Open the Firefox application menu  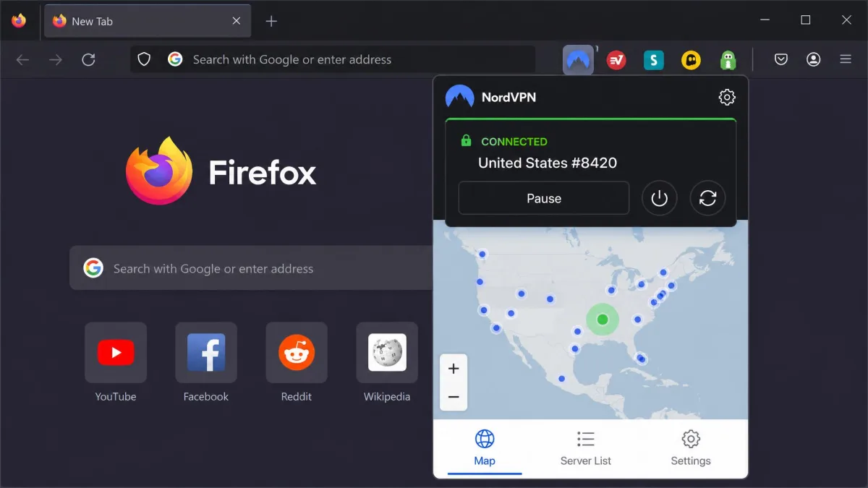click(846, 59)
